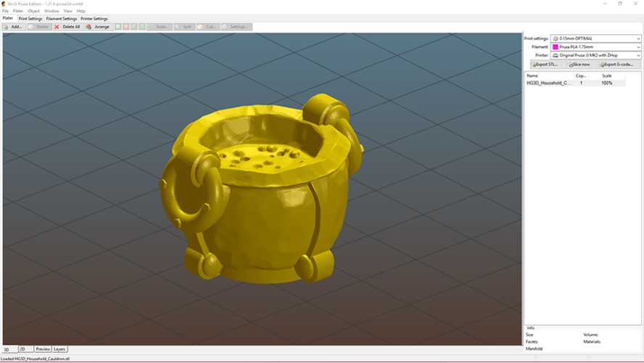644x363 pixels.
Task: Arrange objects on the plater
Action: [x=98, y=27]
